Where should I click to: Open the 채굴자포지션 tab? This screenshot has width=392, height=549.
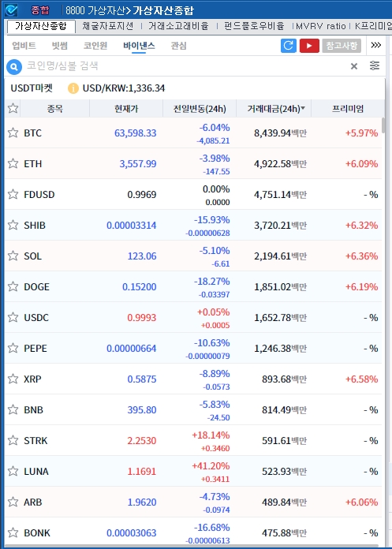pyautogui.click(x=108, y=26)
